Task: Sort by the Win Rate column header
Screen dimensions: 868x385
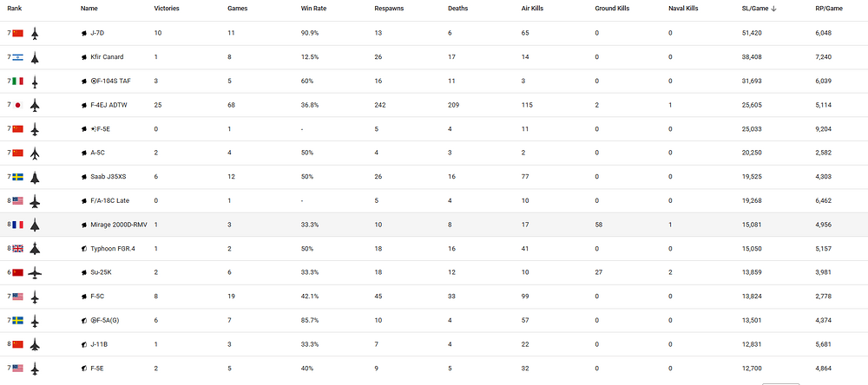Action: (314, 9)
